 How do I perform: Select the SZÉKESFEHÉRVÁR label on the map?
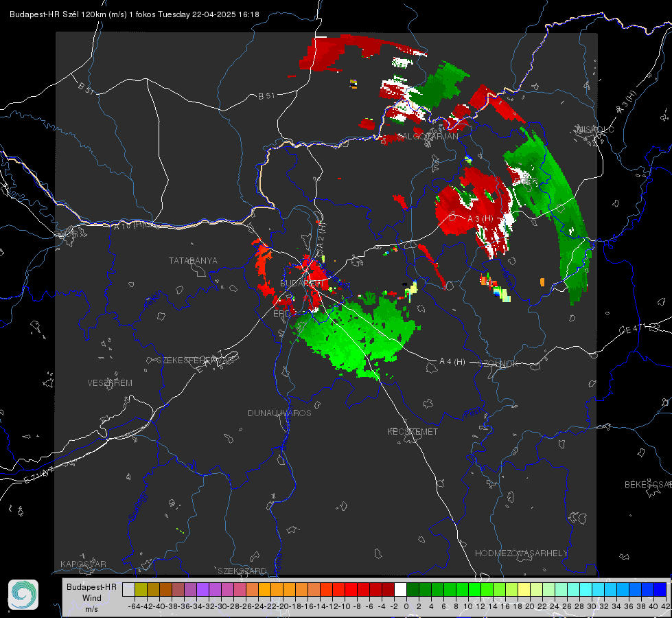pos(196,360)
